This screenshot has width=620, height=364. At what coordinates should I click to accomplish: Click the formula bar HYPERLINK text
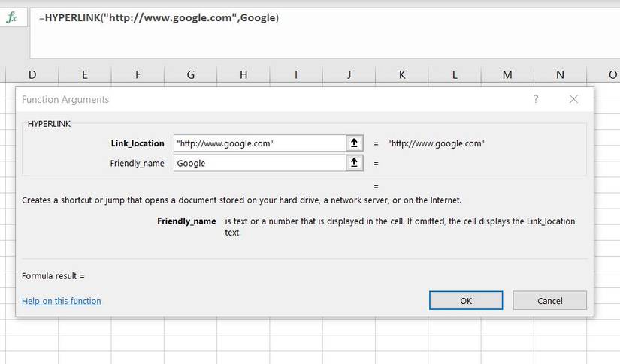pos(159,18)
